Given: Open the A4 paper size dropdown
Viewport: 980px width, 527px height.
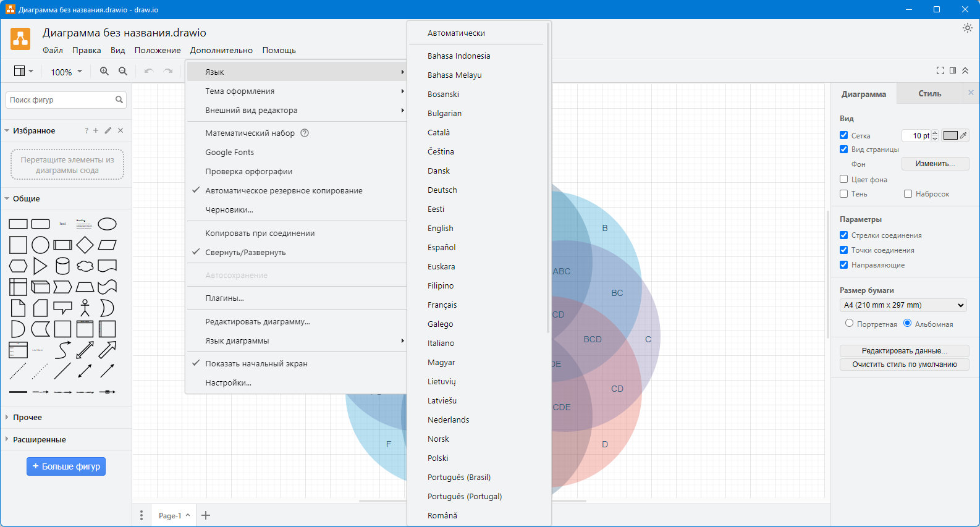Looking at the screenshot, I should pyautogui.click(x=903, y=305).
